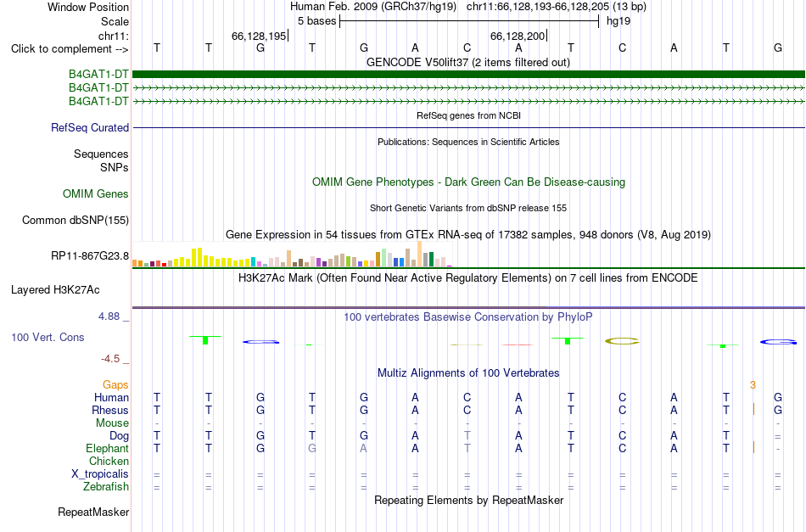The image size is (806, 532).
Task: Open the 'Short Genetic Variants from dbSNP' title
Action: click(468, 208)
